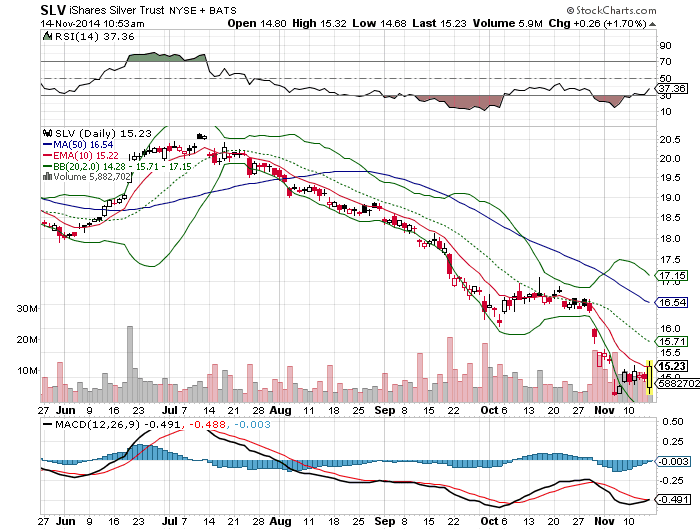Click the Open 14.80 value

point(257,23)
